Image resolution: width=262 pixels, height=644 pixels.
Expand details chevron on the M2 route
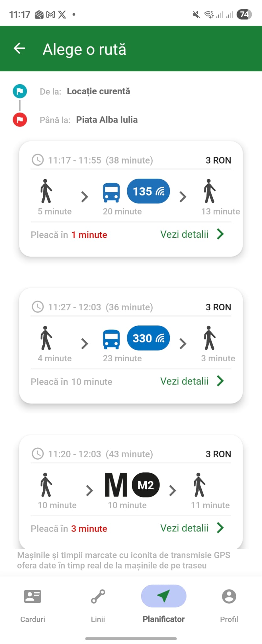pyautogui.click(x=221, y=528)
